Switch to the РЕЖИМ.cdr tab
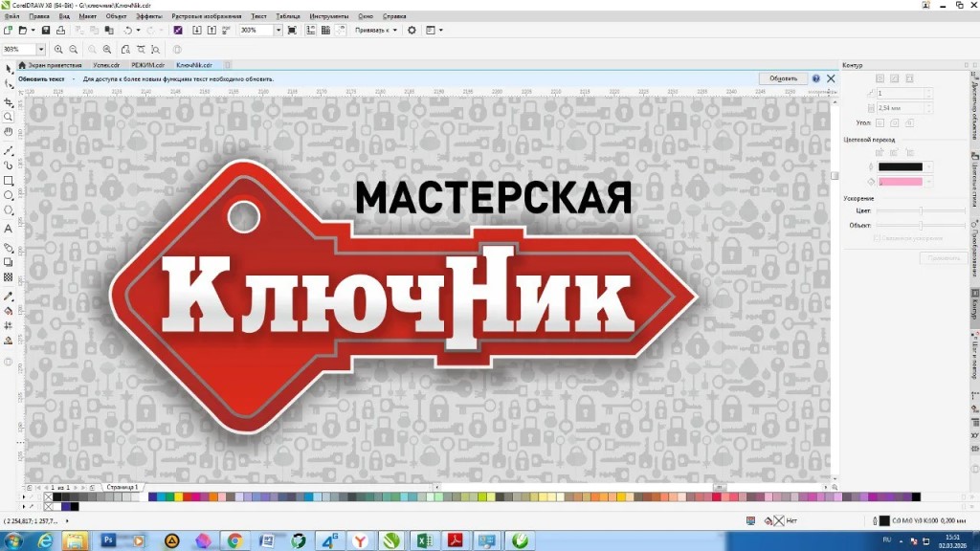This screenshot has height=551, width=980. [x=148, y=65]
